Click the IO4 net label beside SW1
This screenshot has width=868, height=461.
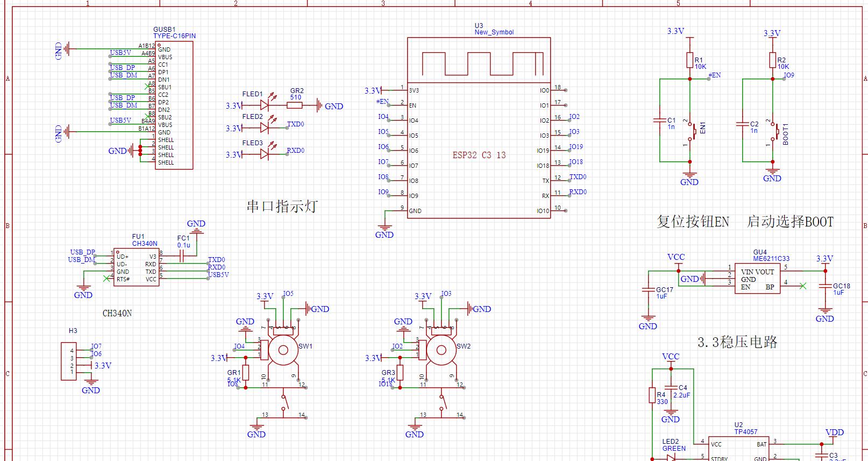coord(239,346)
